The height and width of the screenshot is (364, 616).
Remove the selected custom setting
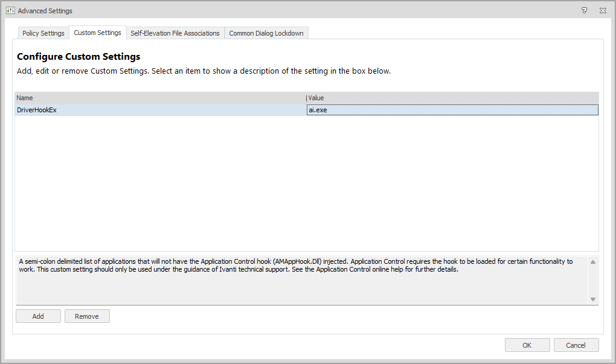tap(87, 316)
